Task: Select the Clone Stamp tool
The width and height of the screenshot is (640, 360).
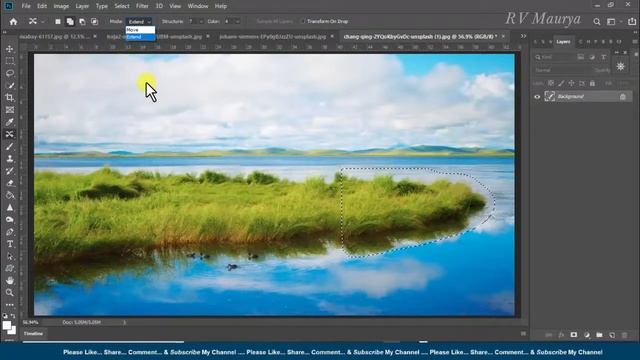Action: click(9, 159)
